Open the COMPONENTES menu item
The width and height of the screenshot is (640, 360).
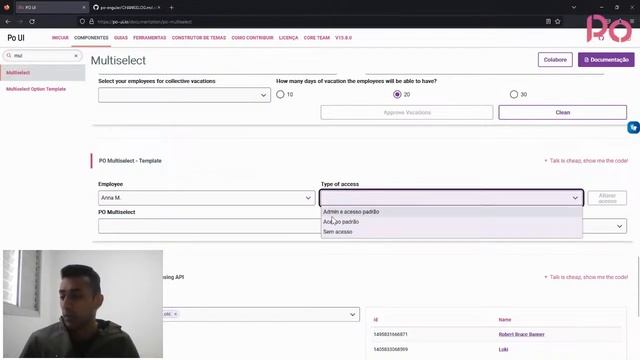(x=91, y=38)
